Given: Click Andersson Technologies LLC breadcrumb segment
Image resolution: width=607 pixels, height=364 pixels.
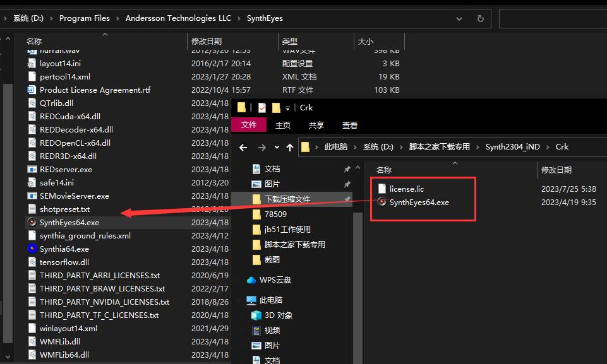Looking at the screenshot, I should pyautogui.click(x=178, y=18).
